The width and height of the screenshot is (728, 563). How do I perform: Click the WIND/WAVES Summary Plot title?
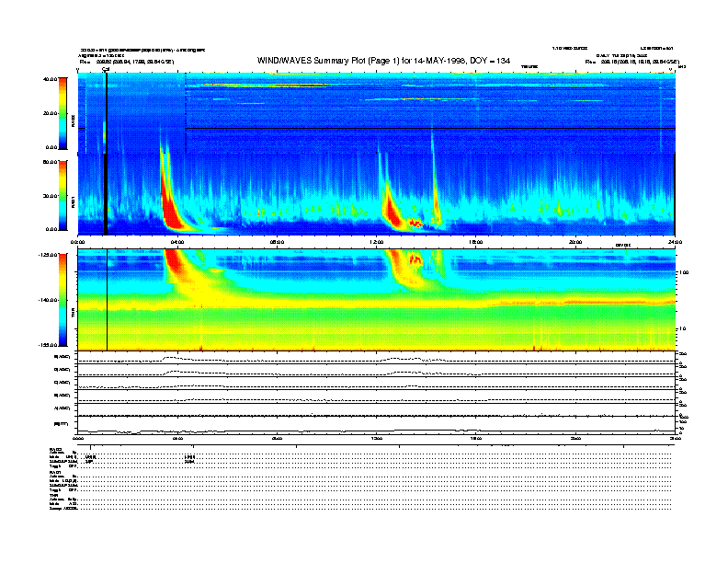(x=383, y=61)
